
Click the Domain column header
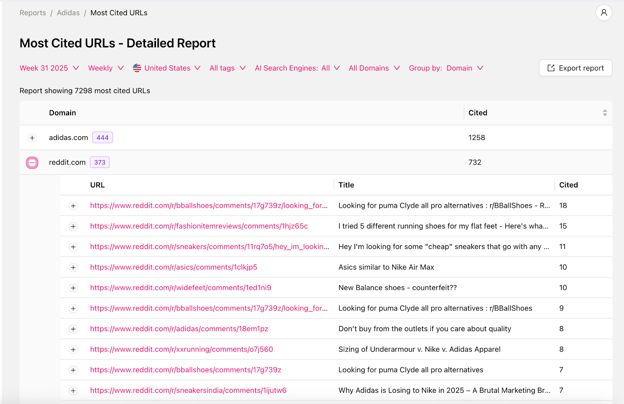click(62, 113)
